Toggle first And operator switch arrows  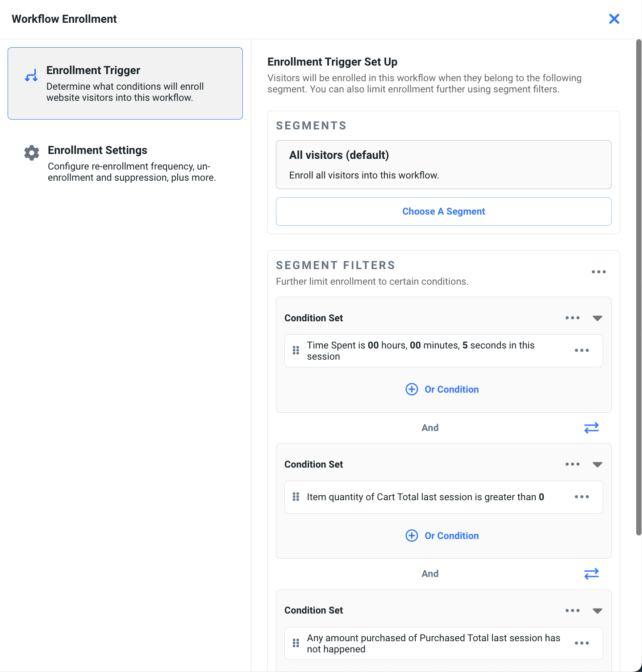pos(591,428)
